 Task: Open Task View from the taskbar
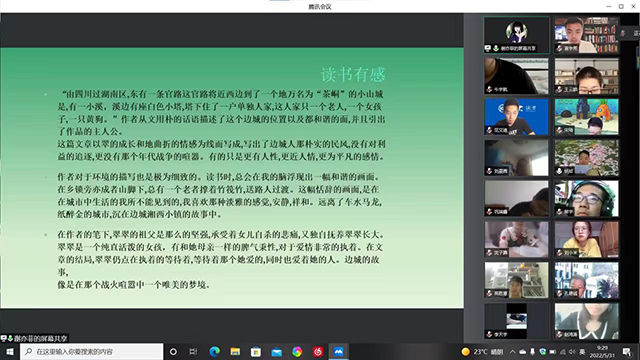(193, 351)
